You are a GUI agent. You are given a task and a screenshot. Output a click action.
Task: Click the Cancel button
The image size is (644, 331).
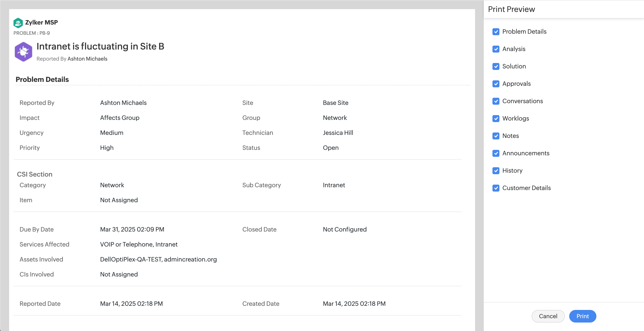pyautogui.click(x=548, y=316)
